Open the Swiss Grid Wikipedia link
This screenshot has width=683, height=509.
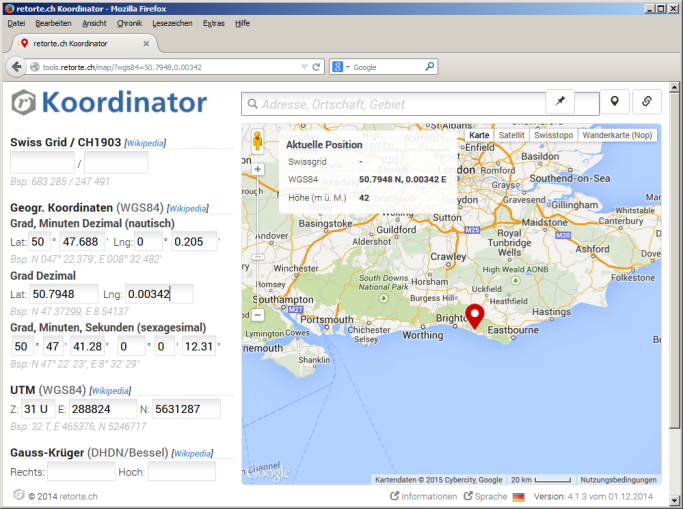tap(145, 143)
